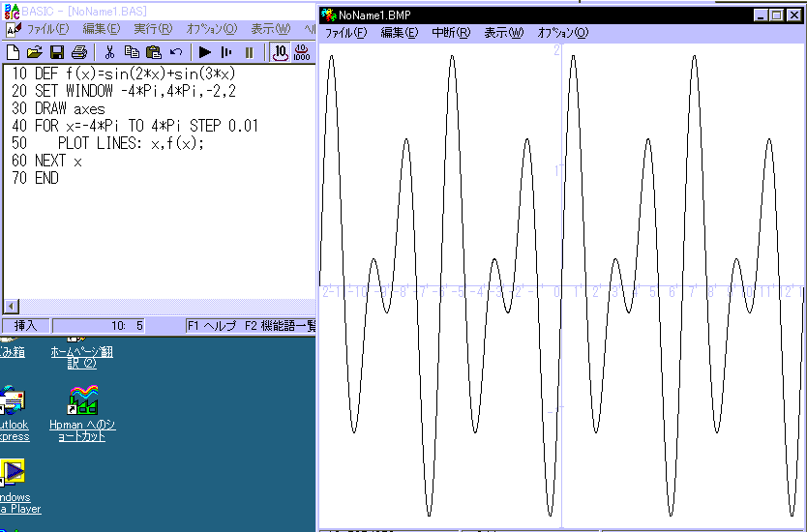Open 表示(W) menu in BASIC editor

click(271, 29)
